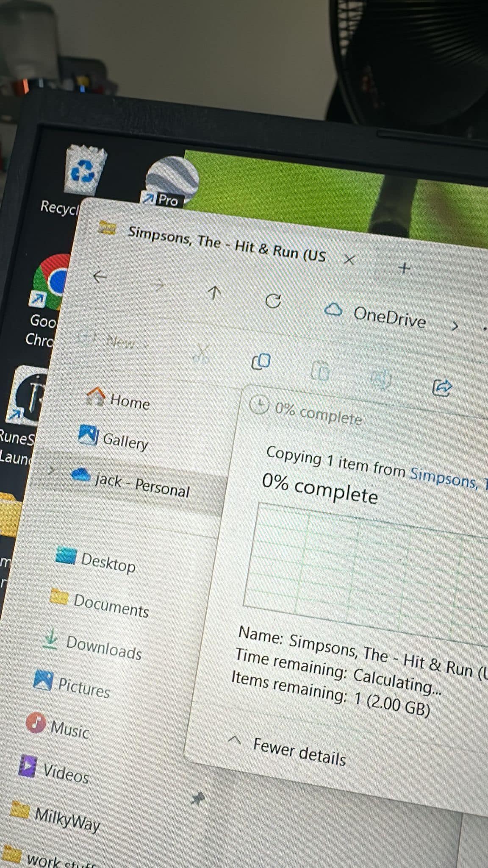Click the Desktop icon in sidebar

point(66,556)
